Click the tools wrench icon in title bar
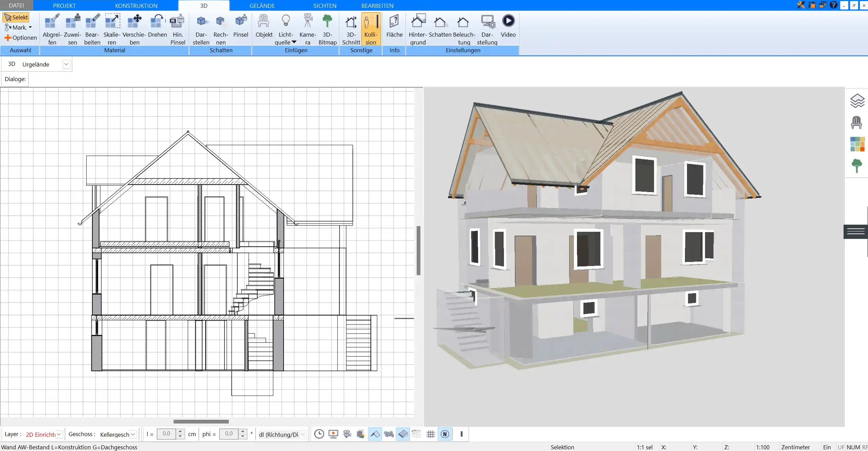This screenshot has height=451, width=868. point(801,5)
